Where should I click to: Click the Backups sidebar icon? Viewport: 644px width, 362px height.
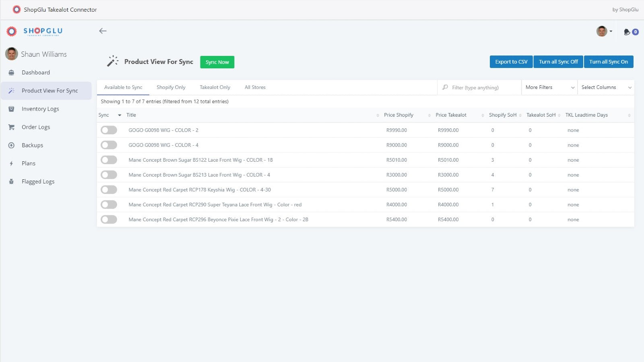coord(11,145)
